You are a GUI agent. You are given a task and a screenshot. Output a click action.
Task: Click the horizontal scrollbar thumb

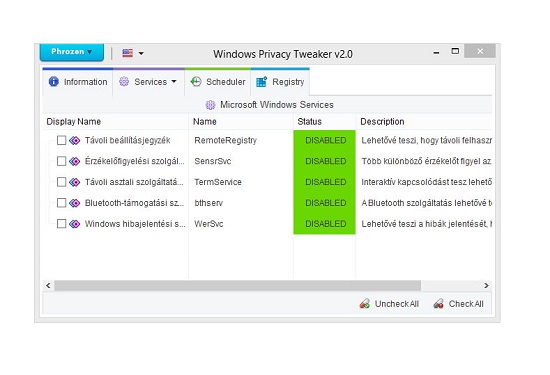[237, 286]
